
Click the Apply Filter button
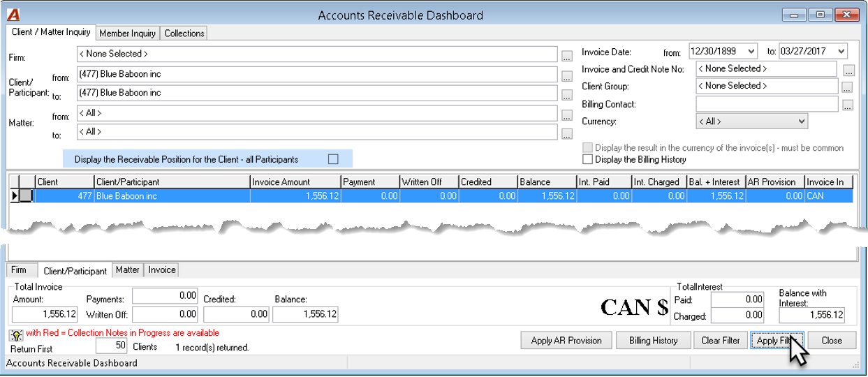[777, 341]
